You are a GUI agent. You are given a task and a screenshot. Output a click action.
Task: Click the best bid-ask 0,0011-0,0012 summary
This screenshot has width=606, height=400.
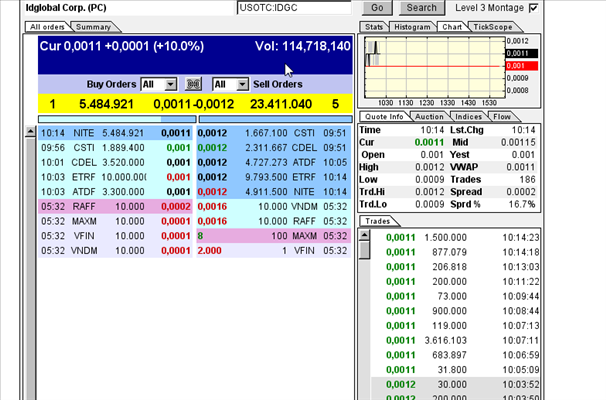(x=194, y=104)
